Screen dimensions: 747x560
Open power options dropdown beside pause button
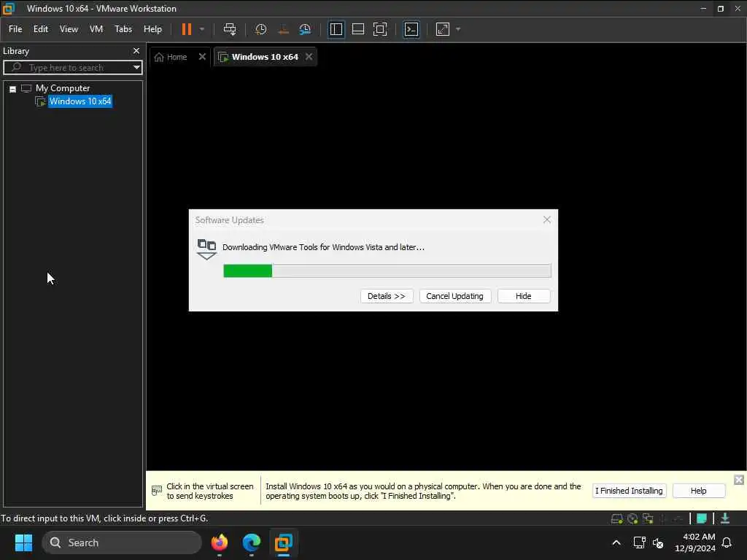202,29
